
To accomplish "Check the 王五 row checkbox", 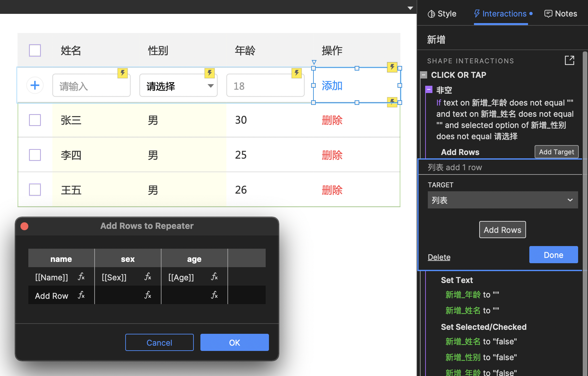I will click(35, 190).
